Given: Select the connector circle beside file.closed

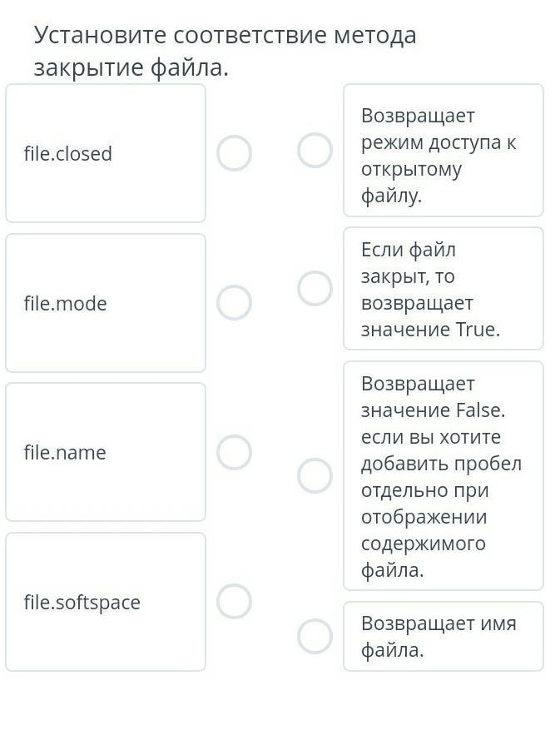Looking at the screenshot, I should click(x=234, y=153).
